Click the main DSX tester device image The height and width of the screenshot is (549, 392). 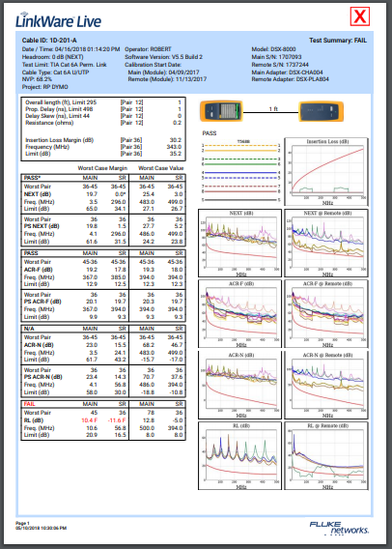(x=221, y=112)
